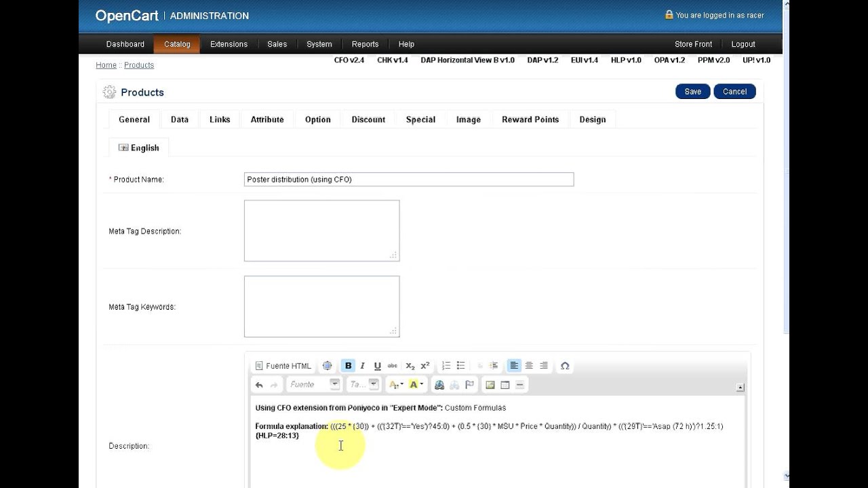Focus the Meta Tag Description textarea
The height and width of the screenshot is (488, 868).
coord(321,230)
